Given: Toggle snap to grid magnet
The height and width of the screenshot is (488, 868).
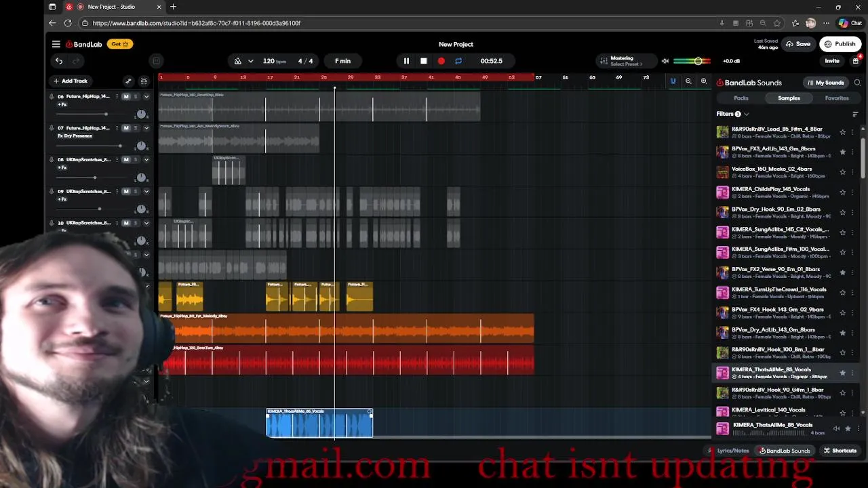Looking at the screenshot, I should point(673,81).
